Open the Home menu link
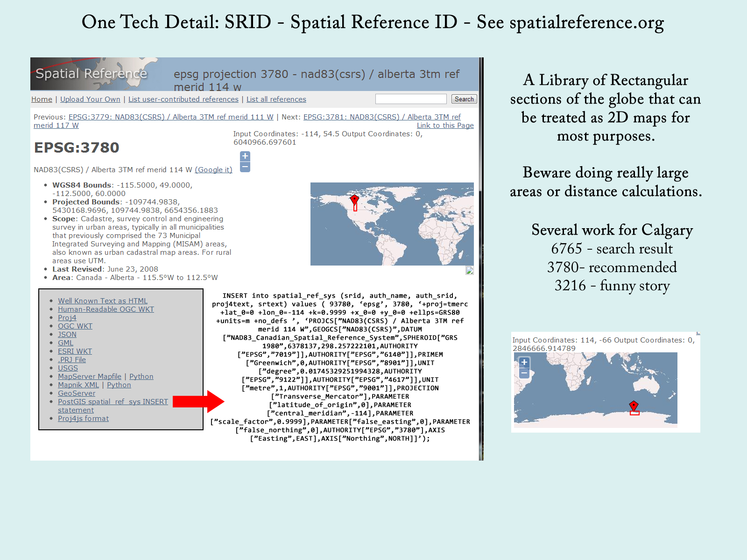 tap(42, 99)
